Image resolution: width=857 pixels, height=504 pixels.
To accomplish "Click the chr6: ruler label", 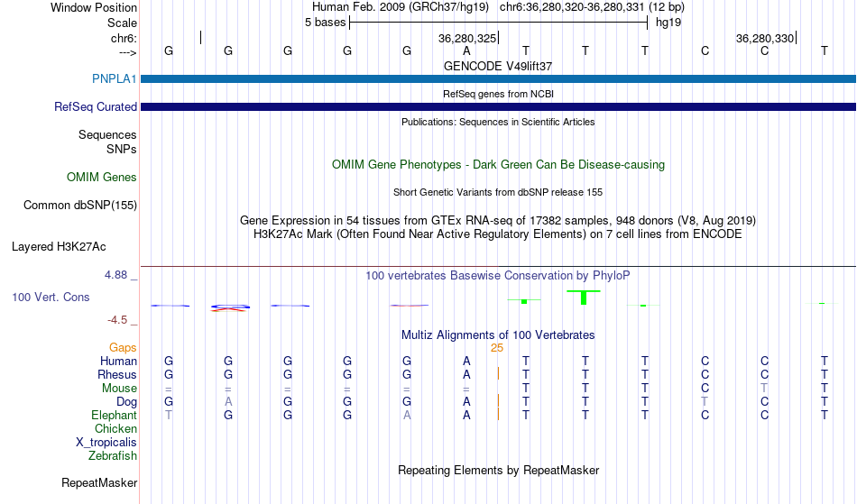I will [124, 38].
